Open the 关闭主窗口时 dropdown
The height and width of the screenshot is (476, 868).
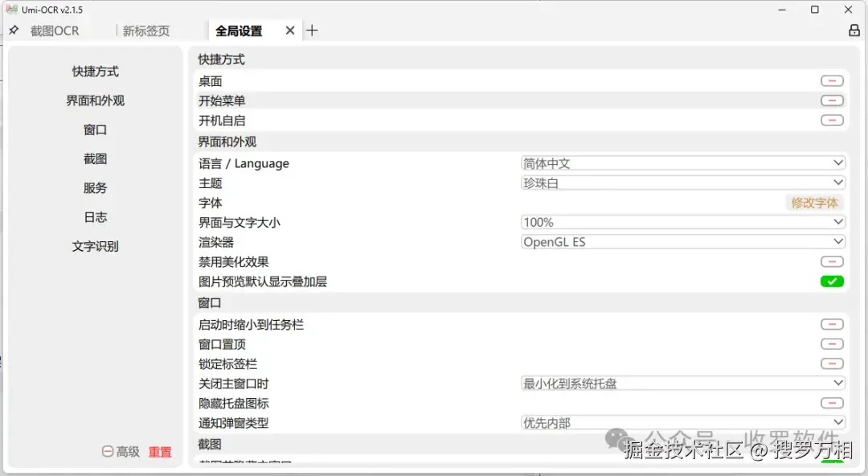click(x=683, y=384)
